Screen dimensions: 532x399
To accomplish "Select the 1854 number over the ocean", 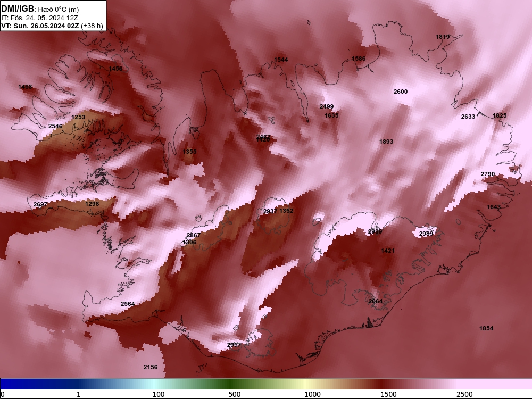I will (486, 328).
